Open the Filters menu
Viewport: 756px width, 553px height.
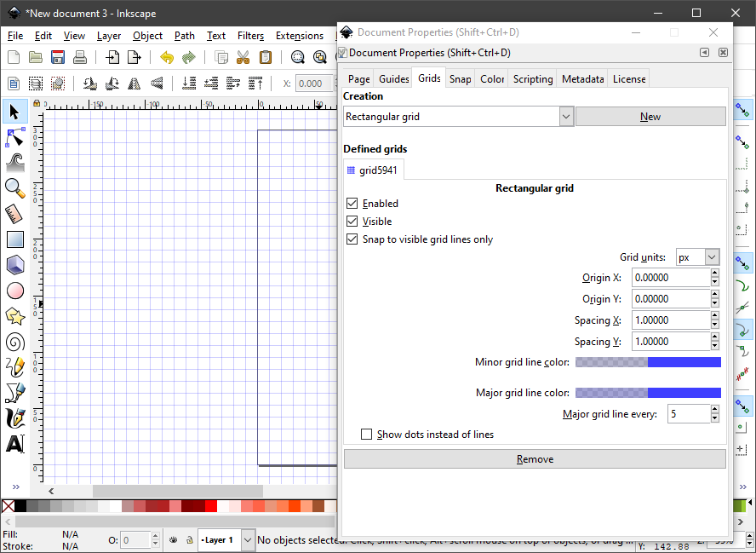pyautogui.click(x=250, y=36)
